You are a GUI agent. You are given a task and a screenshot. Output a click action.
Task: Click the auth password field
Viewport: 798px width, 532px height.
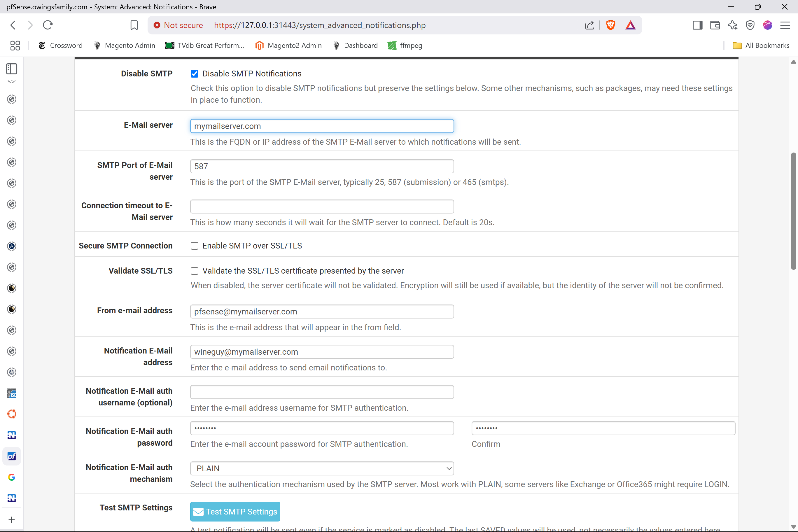coord(322,428)
